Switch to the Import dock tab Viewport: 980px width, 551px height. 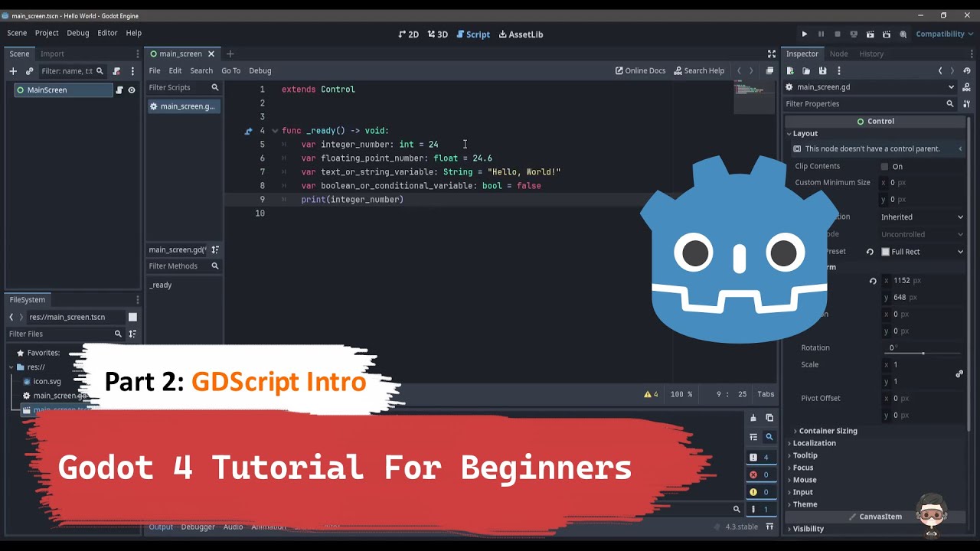(x=52, y=54)
